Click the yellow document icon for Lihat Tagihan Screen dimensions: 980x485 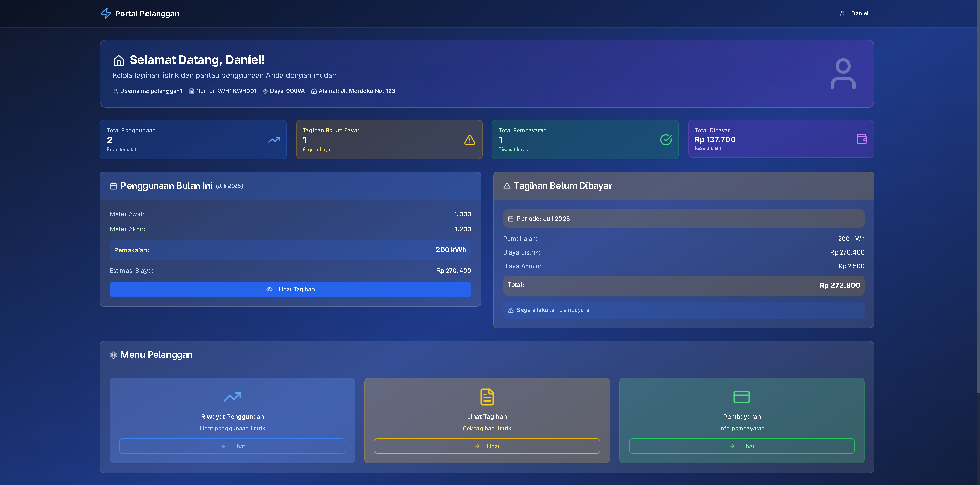pyautogui.click(x=487, y=397)
